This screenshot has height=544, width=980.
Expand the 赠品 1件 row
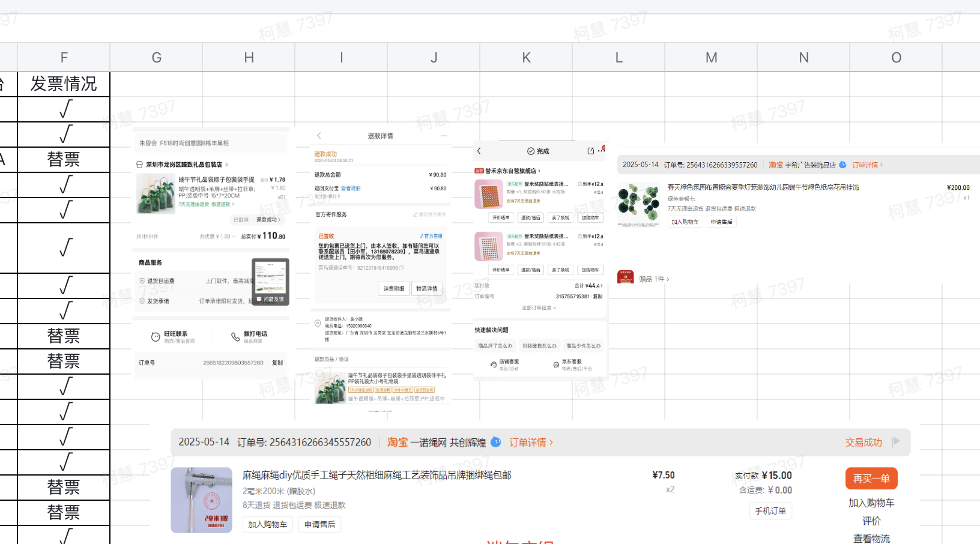[654, 279]
